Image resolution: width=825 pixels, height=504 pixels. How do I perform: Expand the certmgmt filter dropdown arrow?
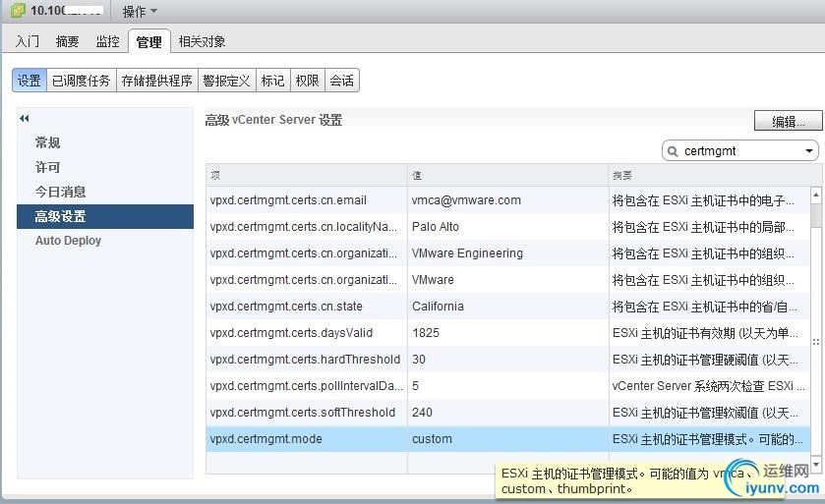809,151
